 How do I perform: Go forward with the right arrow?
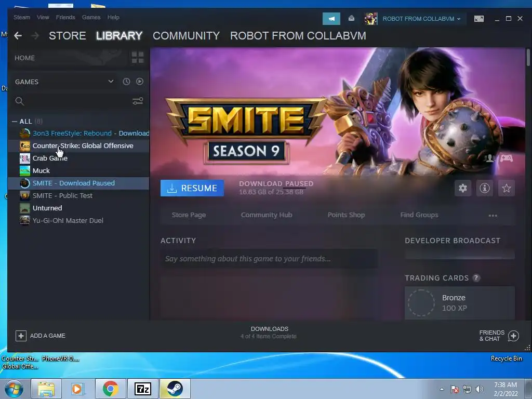coord(35,35)
